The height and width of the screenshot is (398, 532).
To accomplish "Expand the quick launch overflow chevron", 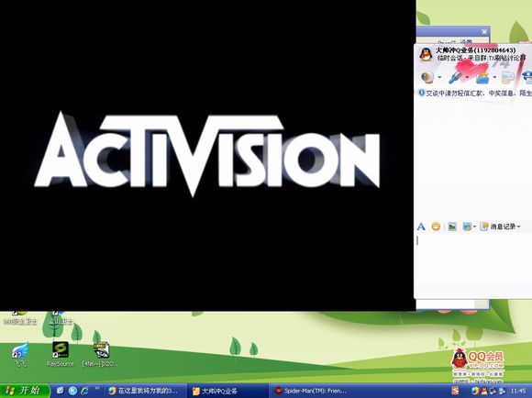I will pyautogui.click(x=97, y=388).
